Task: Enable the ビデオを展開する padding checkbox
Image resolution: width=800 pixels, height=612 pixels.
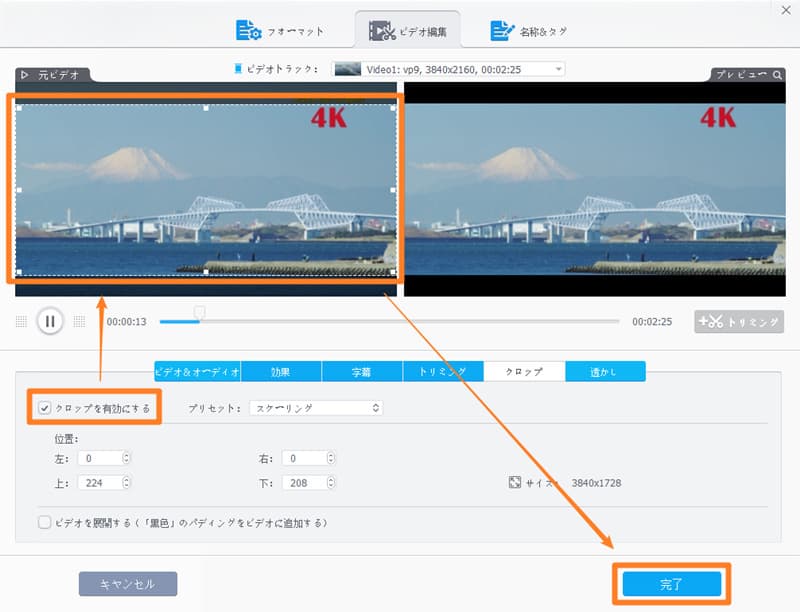Action: pos(44,522)
